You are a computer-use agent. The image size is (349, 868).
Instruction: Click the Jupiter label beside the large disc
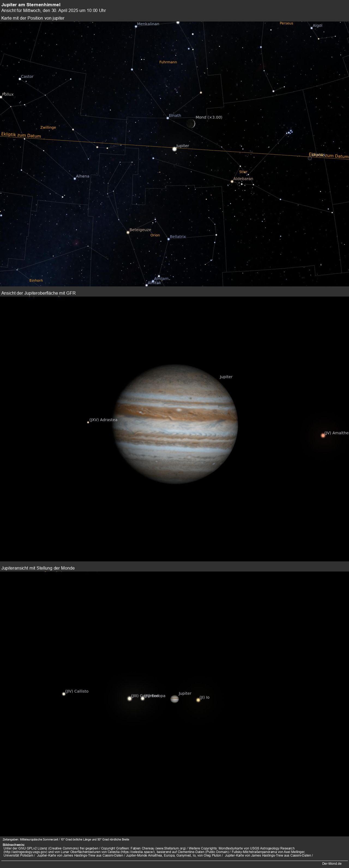(226, 377)
